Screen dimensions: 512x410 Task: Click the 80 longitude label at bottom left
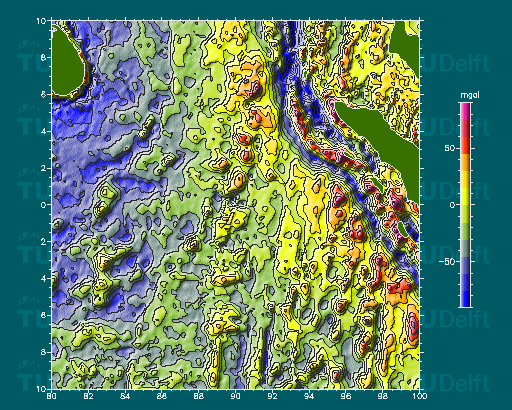click(51, 396)
